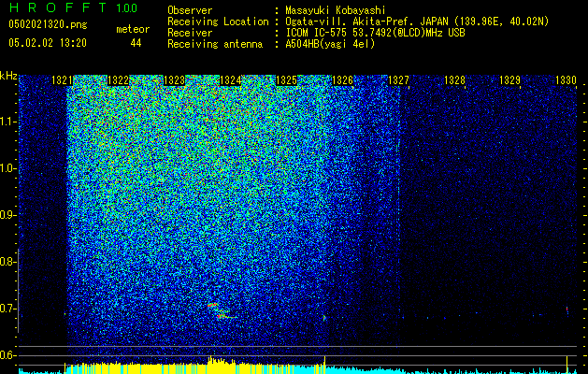Click the Receiver label
The width and height of the screenshot is (588, 374).
pos(190,33)
